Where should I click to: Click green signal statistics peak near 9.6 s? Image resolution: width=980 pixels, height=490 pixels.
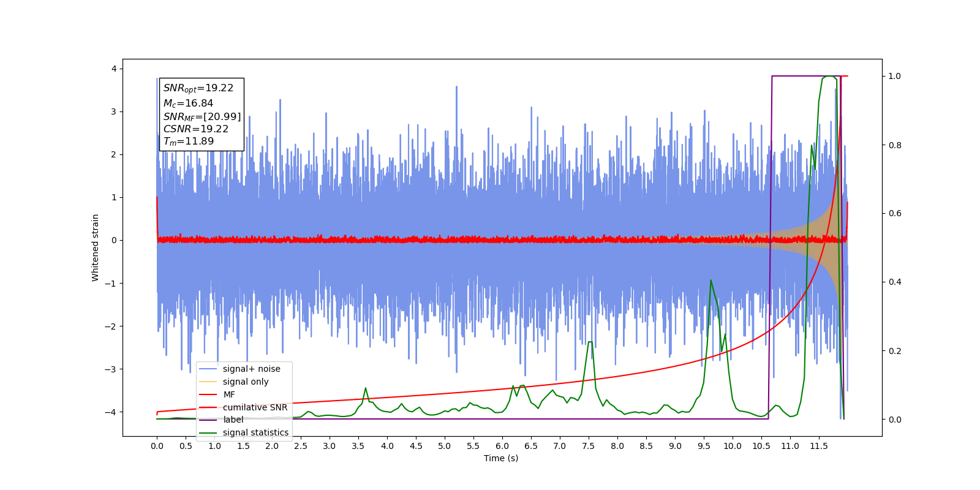(710, 281)
